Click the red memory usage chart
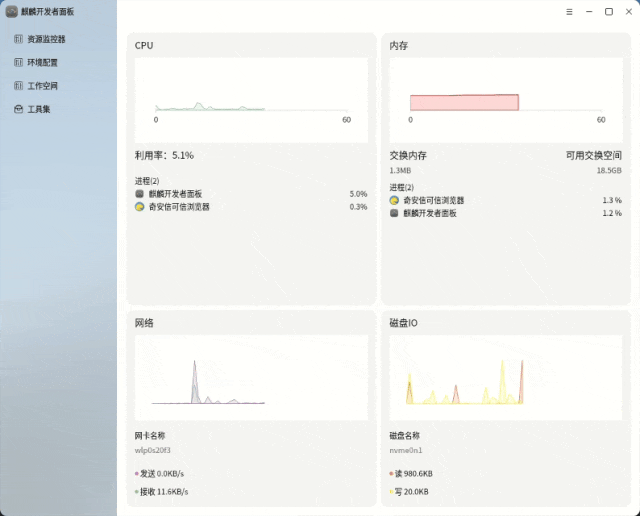This screenshot has width=640, height=516. (x=464, y=102)
